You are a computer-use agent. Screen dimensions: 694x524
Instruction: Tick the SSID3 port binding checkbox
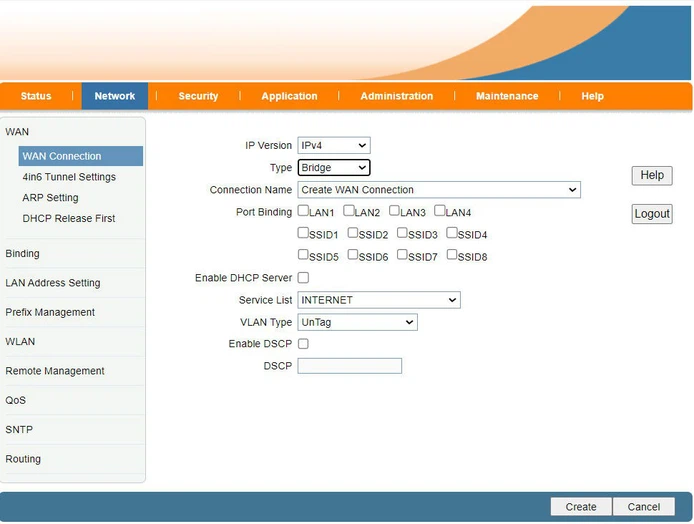(x=402, y=233)
